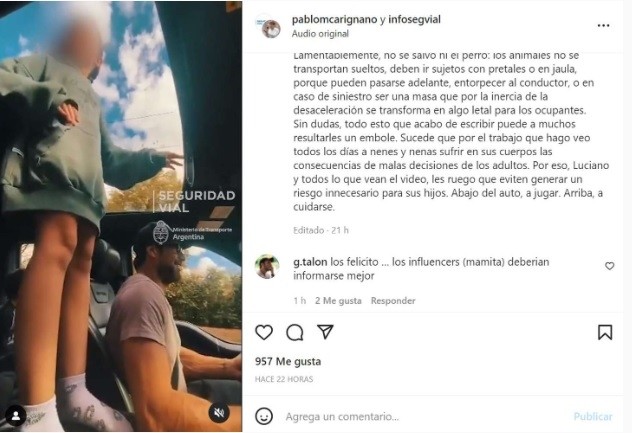The height and width of the screenshot is (433, 632).
Task: Reply to g.talon's comment via Responder
Action: 393,301
